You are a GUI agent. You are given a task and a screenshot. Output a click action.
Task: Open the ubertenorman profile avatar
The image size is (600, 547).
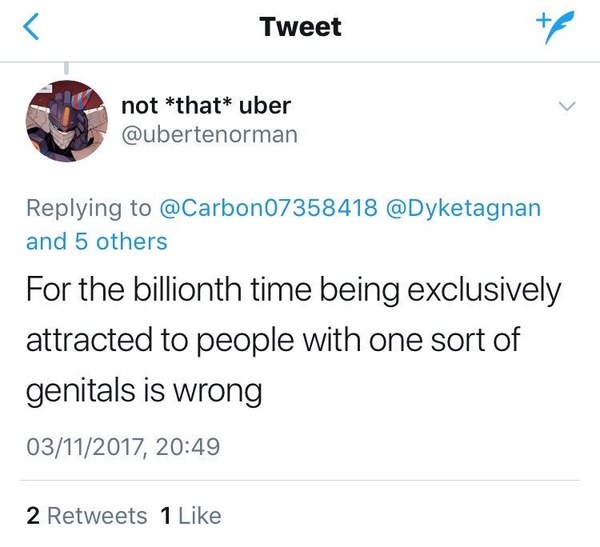(x=63, y=119)
